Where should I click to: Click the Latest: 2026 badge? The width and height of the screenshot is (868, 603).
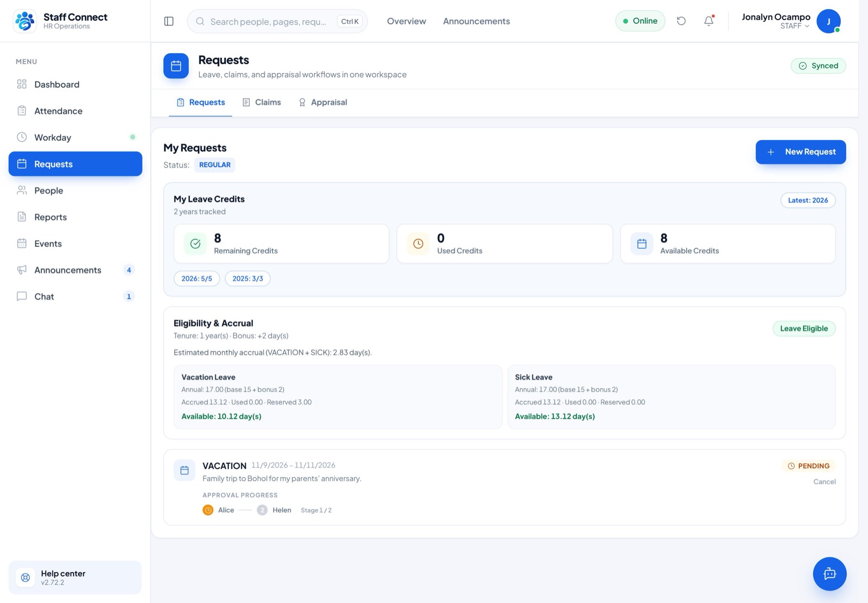click(x=808, y=200)
